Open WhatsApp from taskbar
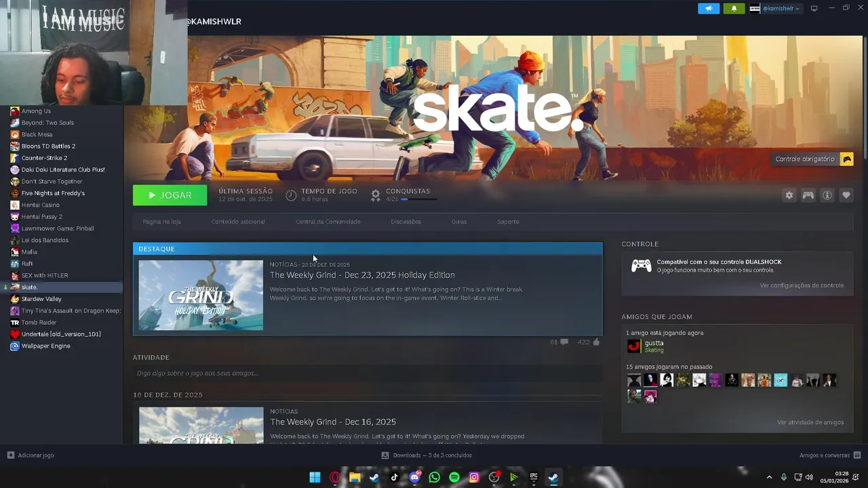This screenshot has width=868, height=488. (x=435, y=477)
